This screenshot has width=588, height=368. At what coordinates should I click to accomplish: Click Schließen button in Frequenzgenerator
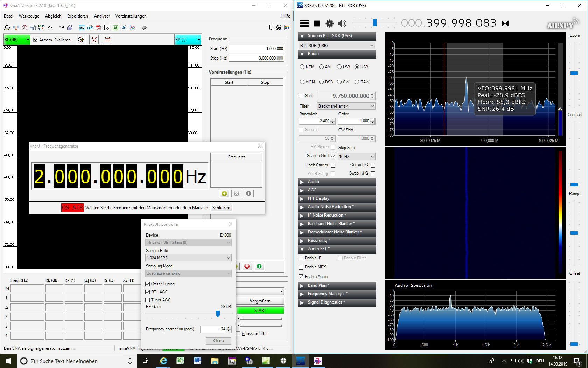(221, 208)
